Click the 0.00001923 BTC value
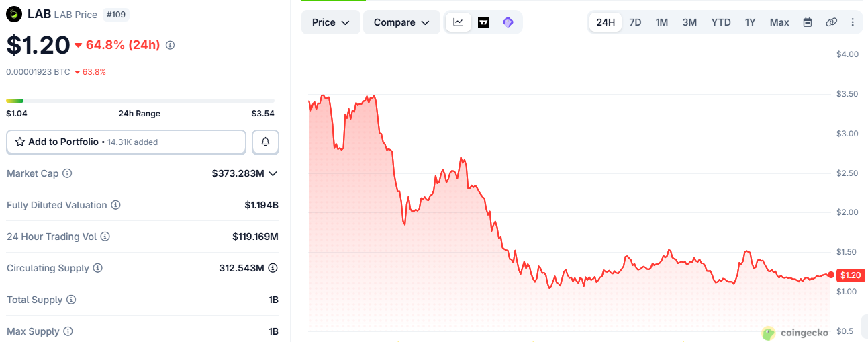This screenshot has height=342, width=868. coord(38,71)
